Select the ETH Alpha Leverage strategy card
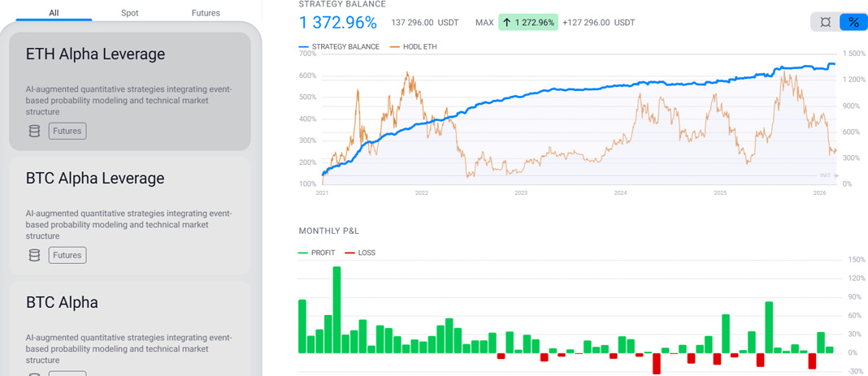This screenshot has height=376, width=868. (130, 89)
